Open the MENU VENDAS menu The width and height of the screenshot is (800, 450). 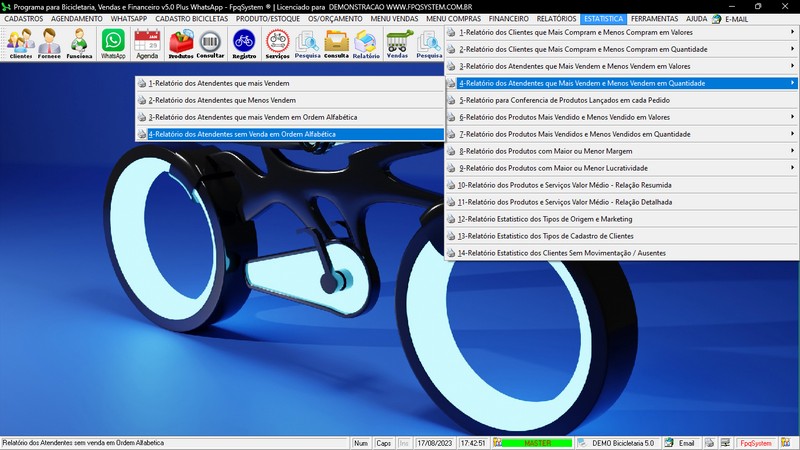tap(394, 19)
